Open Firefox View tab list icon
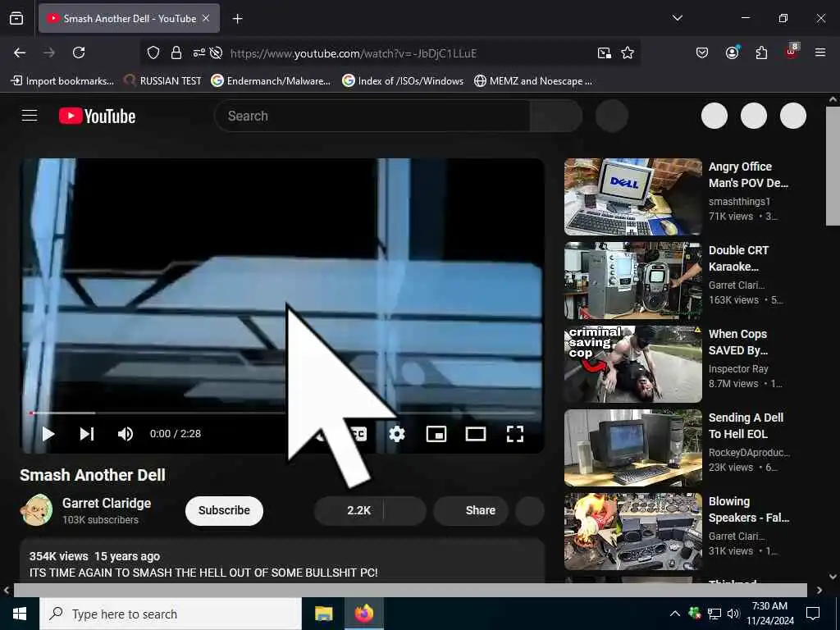840x630 pixels. (16, 18)
